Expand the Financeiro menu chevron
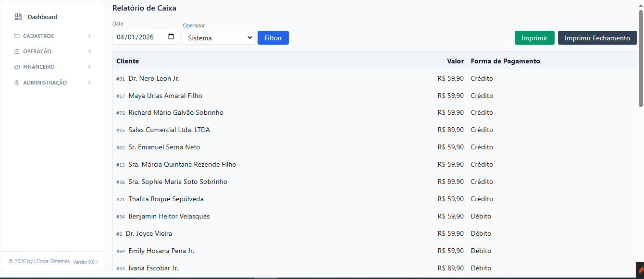The height and width of the screenshot is (279, 644). 89,67
